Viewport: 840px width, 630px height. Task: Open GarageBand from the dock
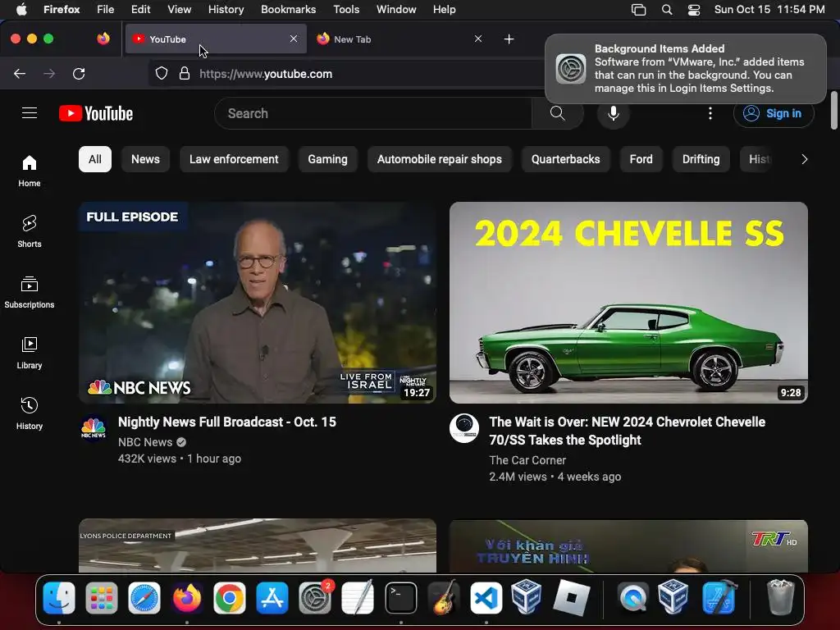point(444,598)
